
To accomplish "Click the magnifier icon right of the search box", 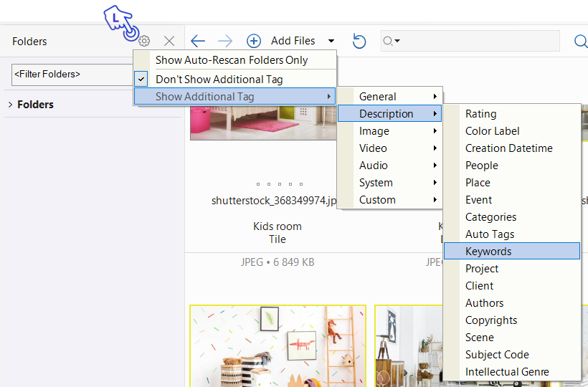I will coord(580,42).
